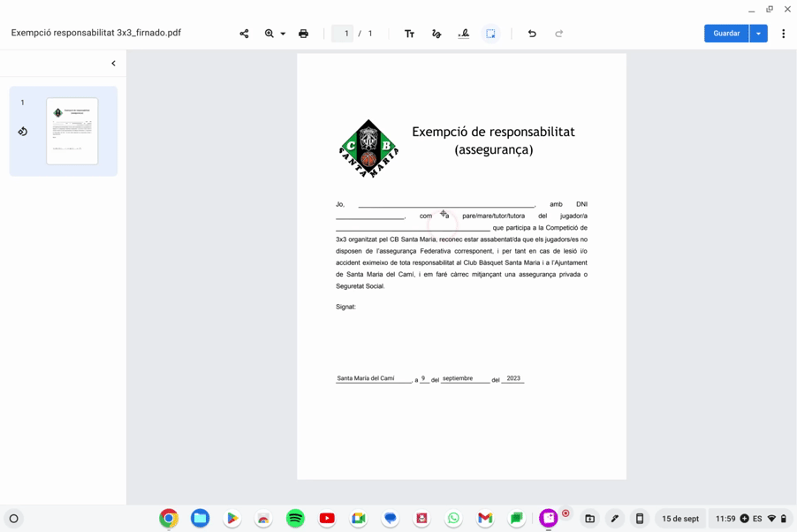Open the ChromeOS launcher

pos(13,519)
